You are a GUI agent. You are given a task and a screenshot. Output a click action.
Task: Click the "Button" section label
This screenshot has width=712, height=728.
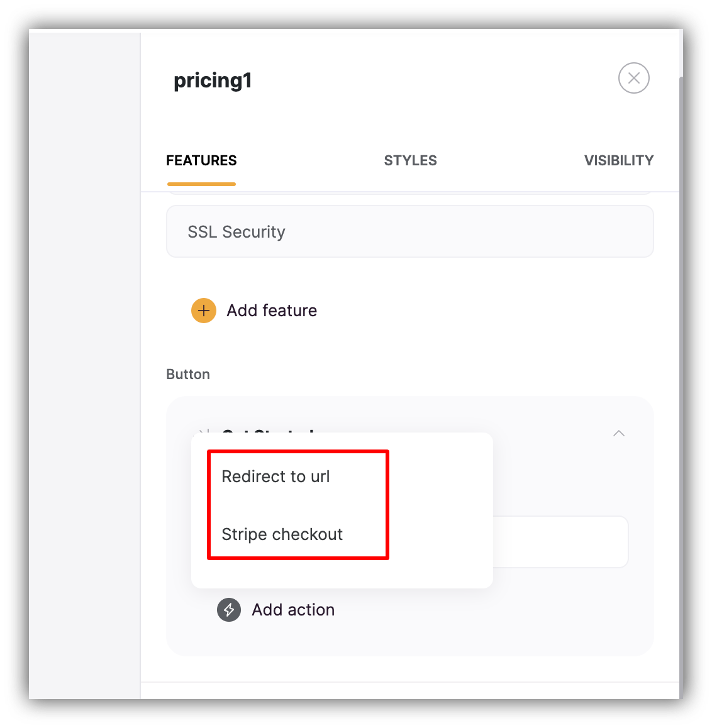pyautogui.click(x=187, y=374)
